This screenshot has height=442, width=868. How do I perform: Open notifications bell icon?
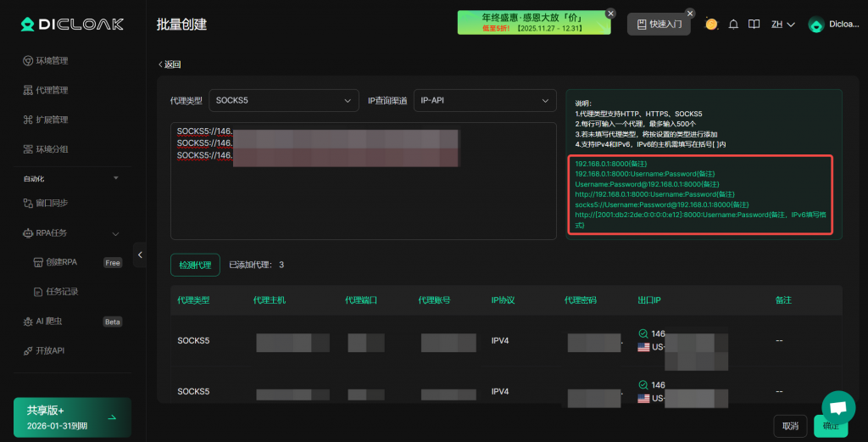734,25
